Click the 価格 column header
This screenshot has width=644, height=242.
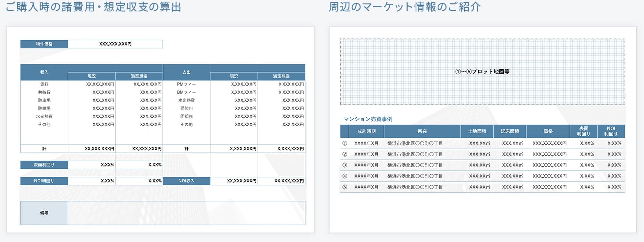548,131
